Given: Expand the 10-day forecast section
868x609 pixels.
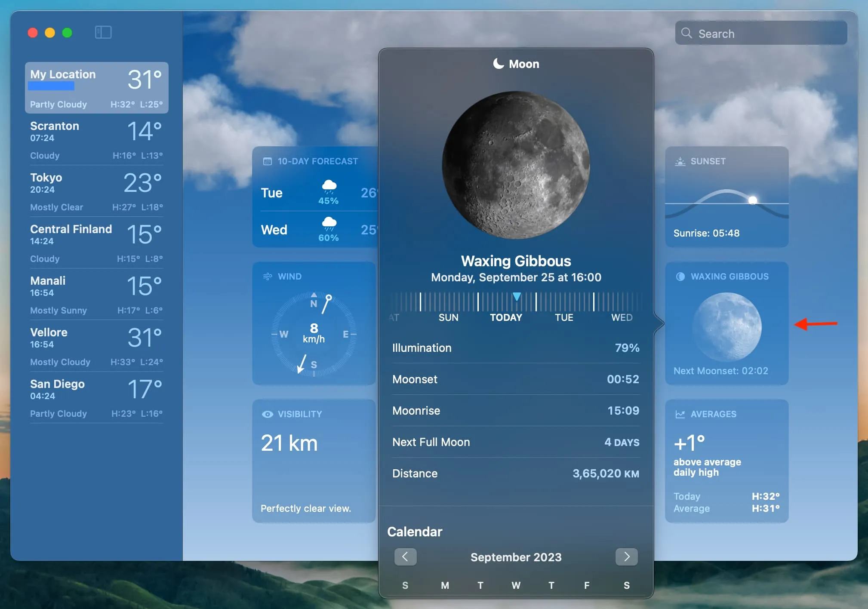Looking at the screenshot, I should tap(319, 160).
